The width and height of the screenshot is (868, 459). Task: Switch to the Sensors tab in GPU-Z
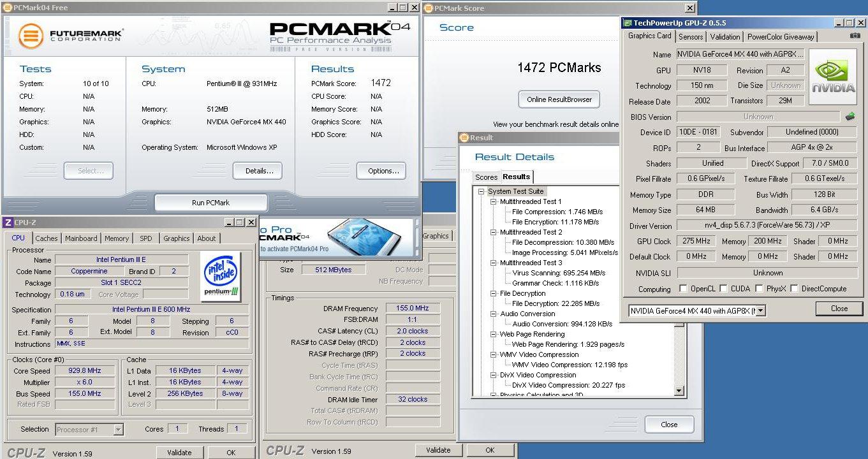tap(691, 37)
